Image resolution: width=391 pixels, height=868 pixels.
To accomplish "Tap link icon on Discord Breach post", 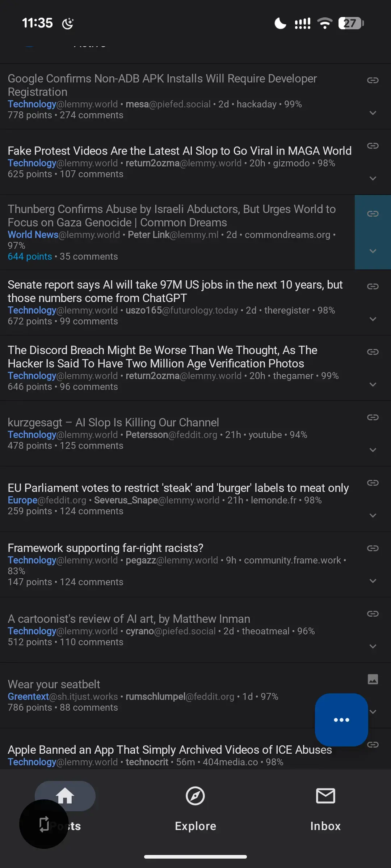I will [x=373, y=352].
